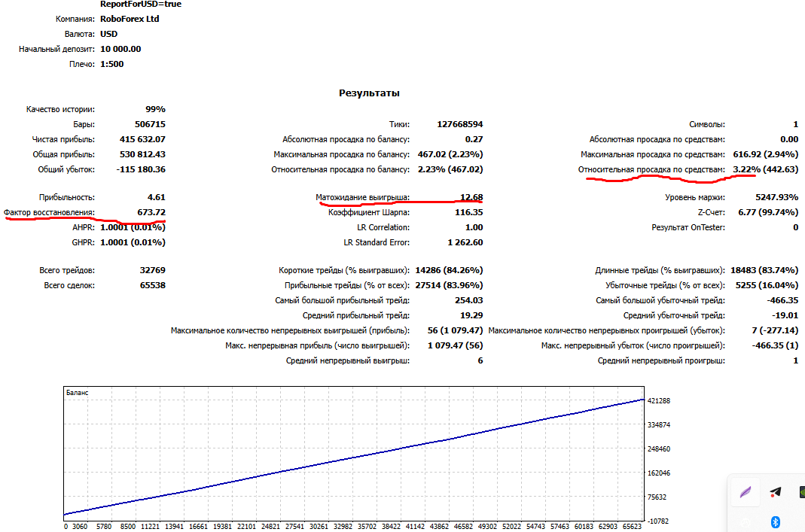This screenshot has height=532, width=805.
Task: Click the bars count 506715
Action: (150, 124)
